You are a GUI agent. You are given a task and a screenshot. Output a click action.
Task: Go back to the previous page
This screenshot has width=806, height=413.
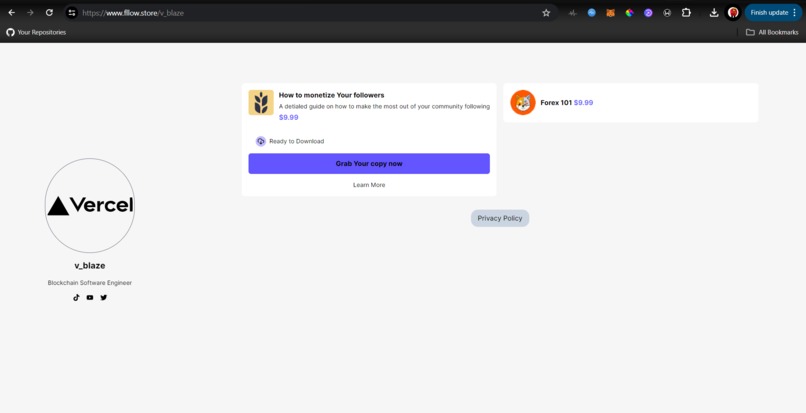(x=11, y=13)
